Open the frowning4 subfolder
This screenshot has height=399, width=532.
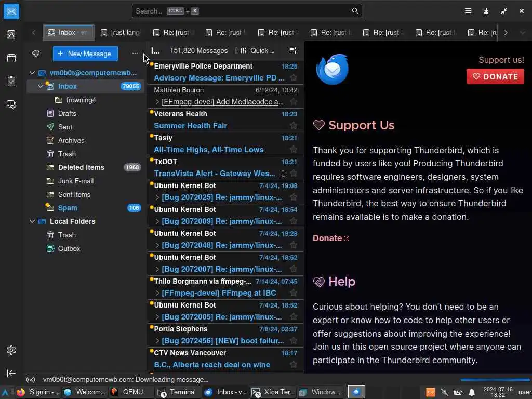pyautogui.click(x=86, y=100)
